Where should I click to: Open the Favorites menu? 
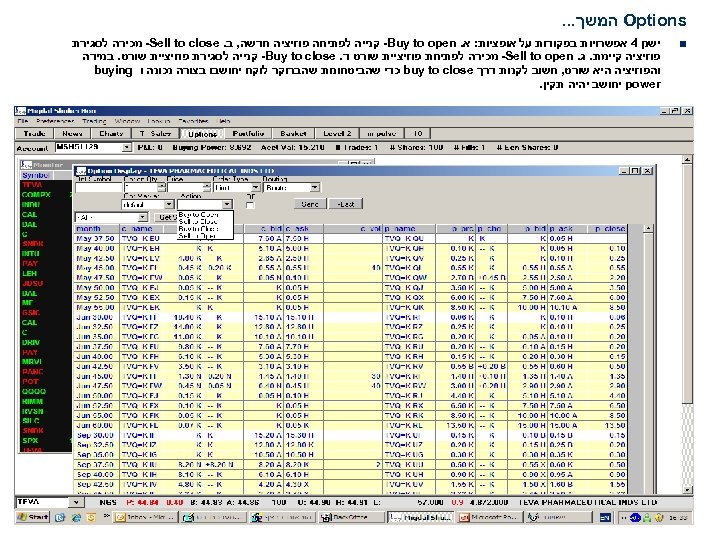[x=193, y=121]
